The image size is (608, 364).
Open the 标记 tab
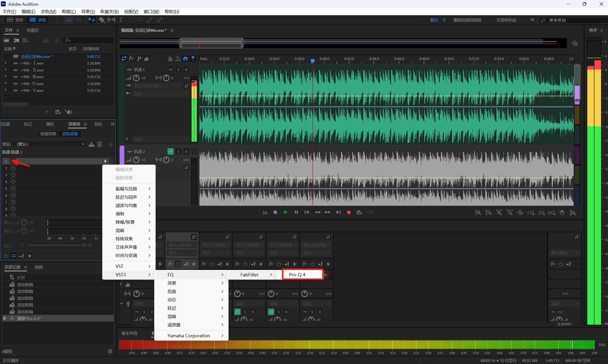pos(28,124)
